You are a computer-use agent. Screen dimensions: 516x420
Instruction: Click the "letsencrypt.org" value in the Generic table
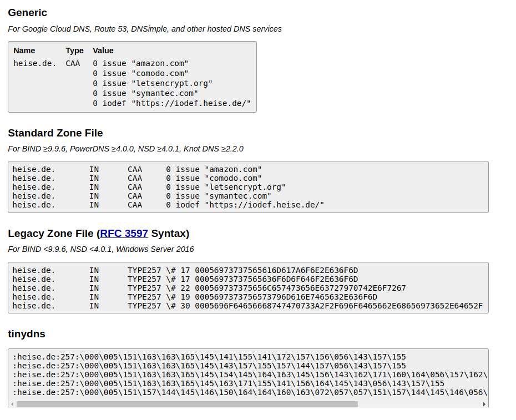(153, 83)
